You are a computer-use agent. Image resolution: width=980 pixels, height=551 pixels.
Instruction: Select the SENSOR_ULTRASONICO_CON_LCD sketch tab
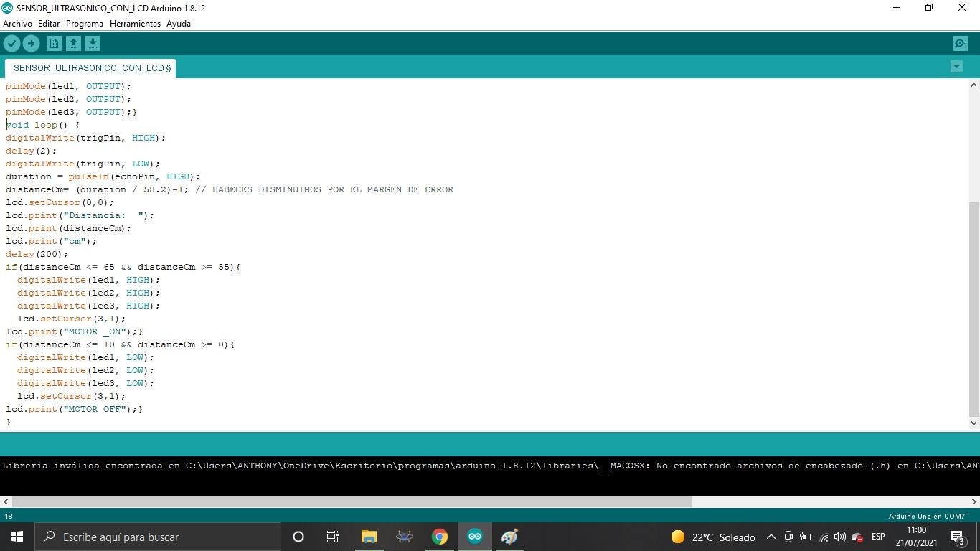pos(90,68)
